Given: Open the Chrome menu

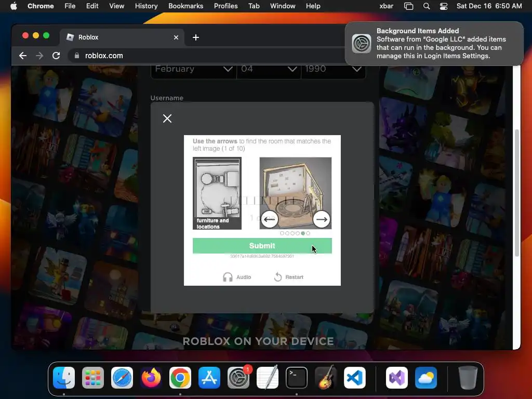Looking at the screenshot, I should [41, 6].
